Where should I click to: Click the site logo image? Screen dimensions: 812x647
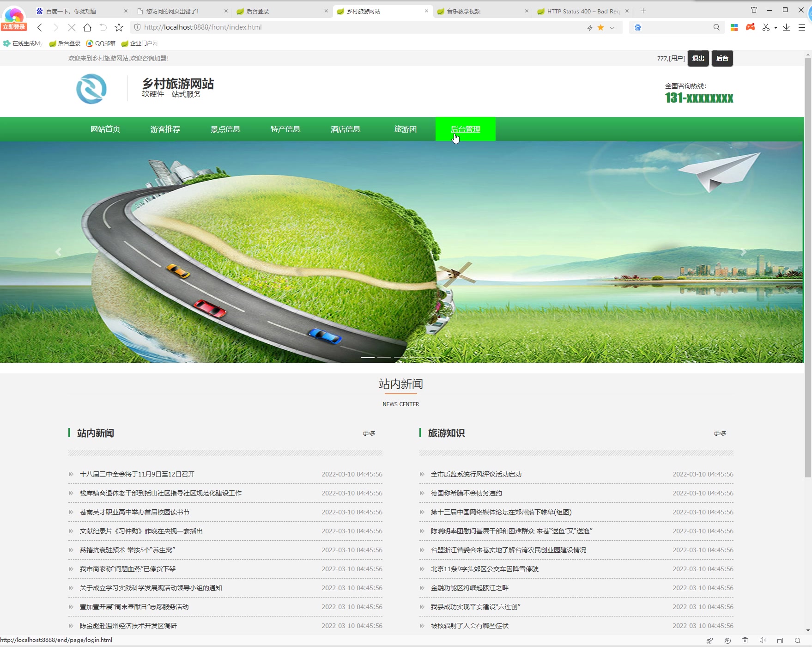pos(91,89)
